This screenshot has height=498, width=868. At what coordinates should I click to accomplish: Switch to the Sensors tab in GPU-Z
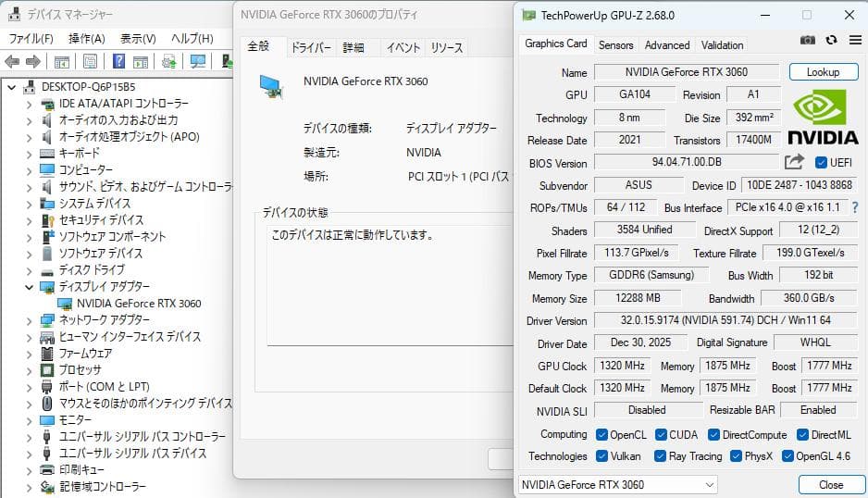coord(615,44)
